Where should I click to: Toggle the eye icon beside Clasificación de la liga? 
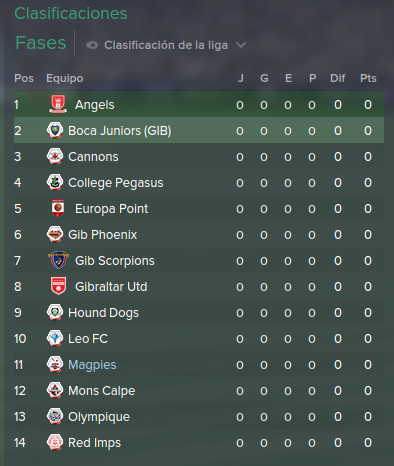92,45
